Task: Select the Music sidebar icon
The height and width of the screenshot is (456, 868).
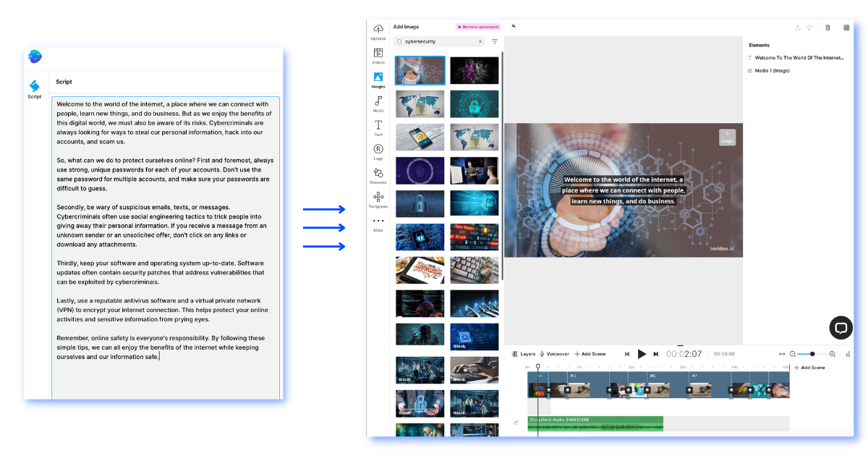Action: pyautogui.click(x=378, y=103)
